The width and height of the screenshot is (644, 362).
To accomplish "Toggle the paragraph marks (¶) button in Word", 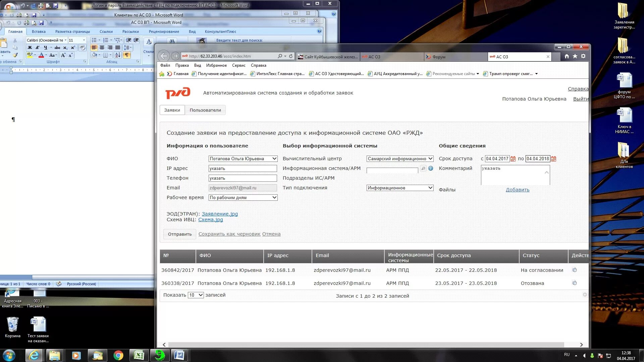I will click(127, 55).
